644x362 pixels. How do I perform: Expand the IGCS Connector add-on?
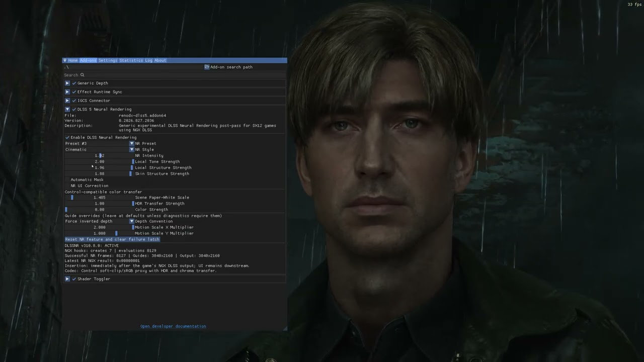pyautogui.click(x=67, y=101)
